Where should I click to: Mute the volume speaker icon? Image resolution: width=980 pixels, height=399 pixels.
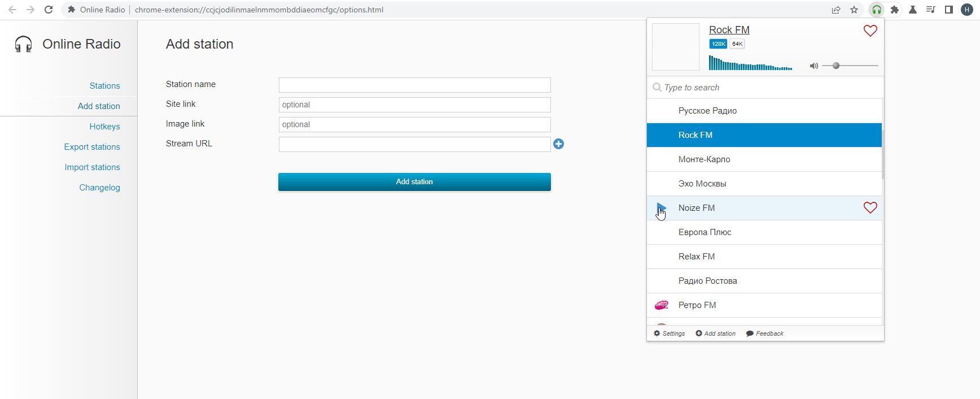pyautogui.click(x=813, y=66)
